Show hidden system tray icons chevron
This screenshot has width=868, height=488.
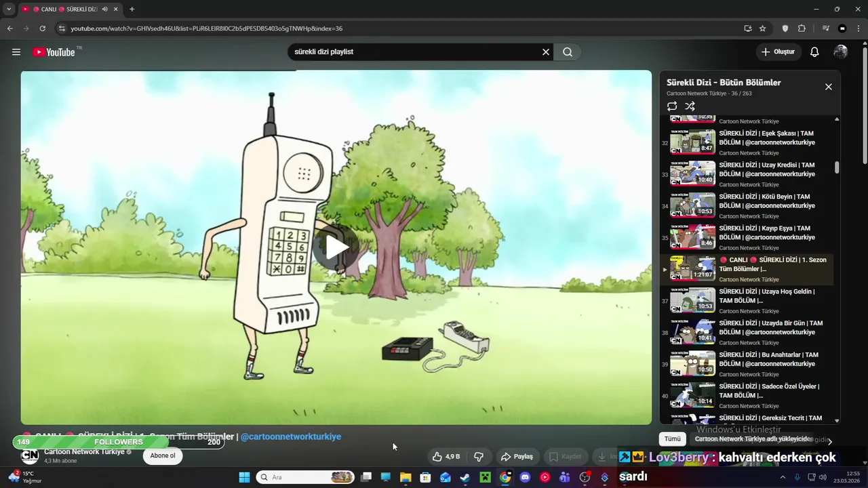(x=784, y=477)
